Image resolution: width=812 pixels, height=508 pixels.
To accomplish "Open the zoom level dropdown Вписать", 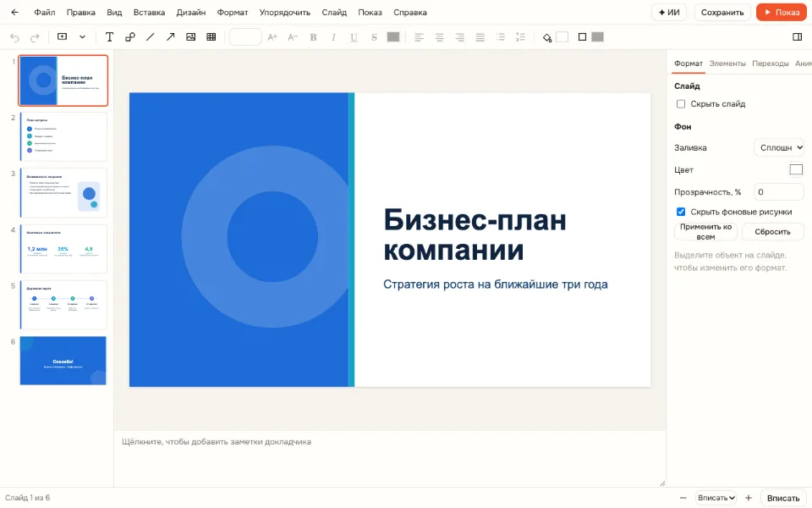I will (x=716, y=498).
